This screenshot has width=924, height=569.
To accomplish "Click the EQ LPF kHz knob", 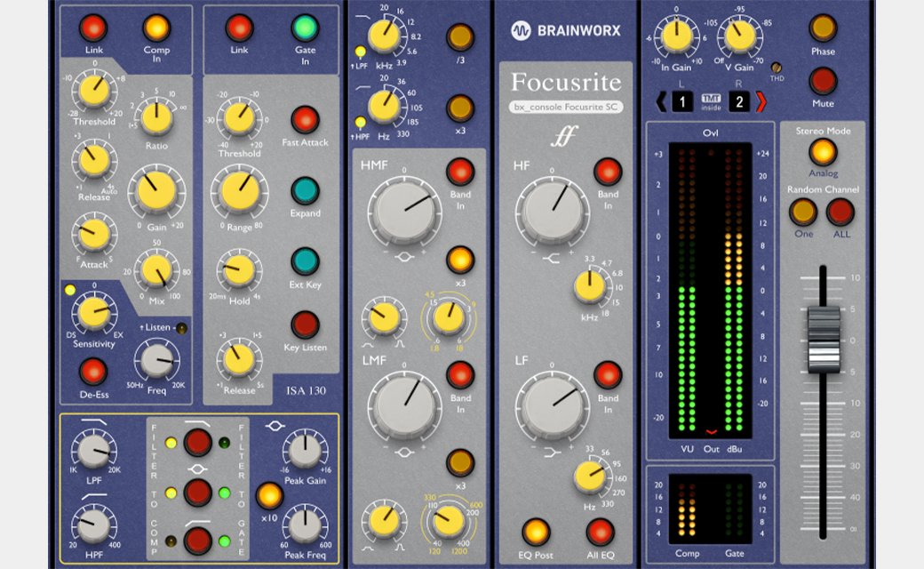I will point(384,36).
